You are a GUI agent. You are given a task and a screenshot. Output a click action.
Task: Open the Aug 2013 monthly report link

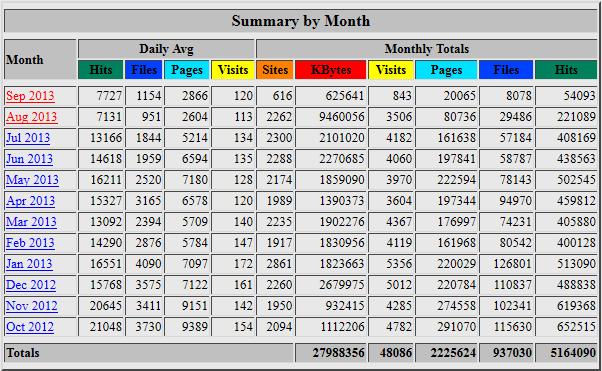[x=31, y=117]
